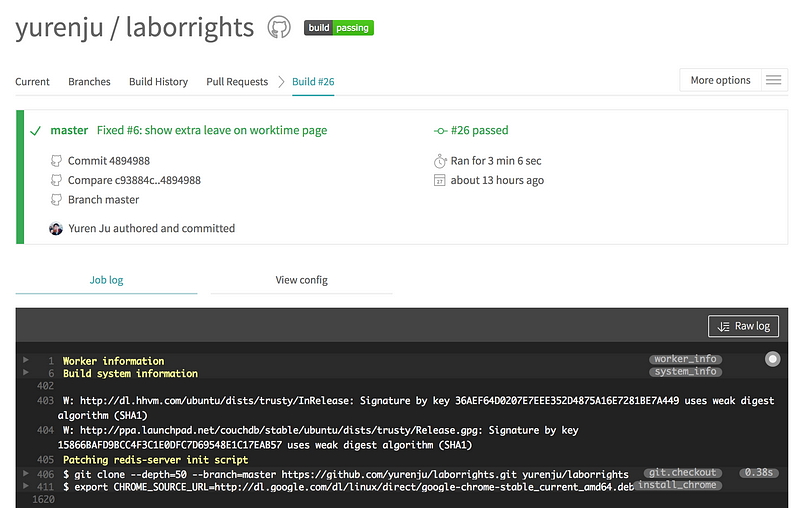This screenshot has height=508, width=800.
Task: Click the build passing status badge
Action: [338, 28]
